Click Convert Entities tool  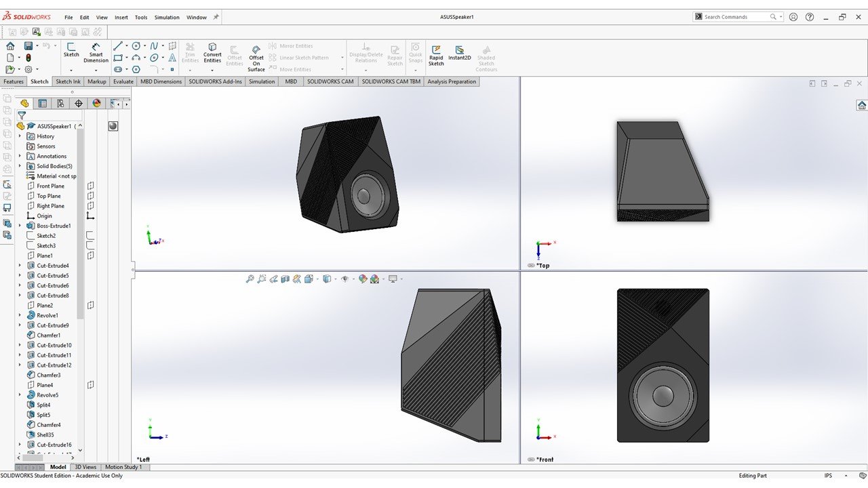212,53
